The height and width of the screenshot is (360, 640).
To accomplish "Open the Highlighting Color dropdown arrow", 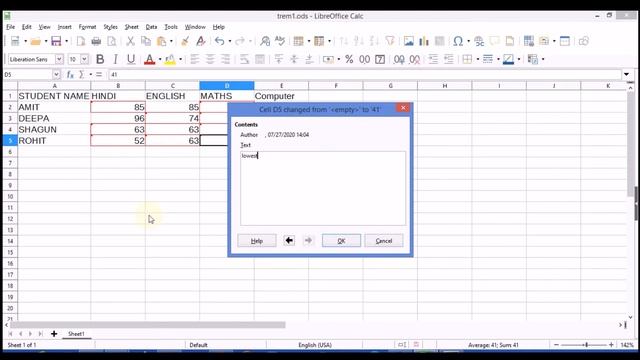I will click(x=180, y=59).
